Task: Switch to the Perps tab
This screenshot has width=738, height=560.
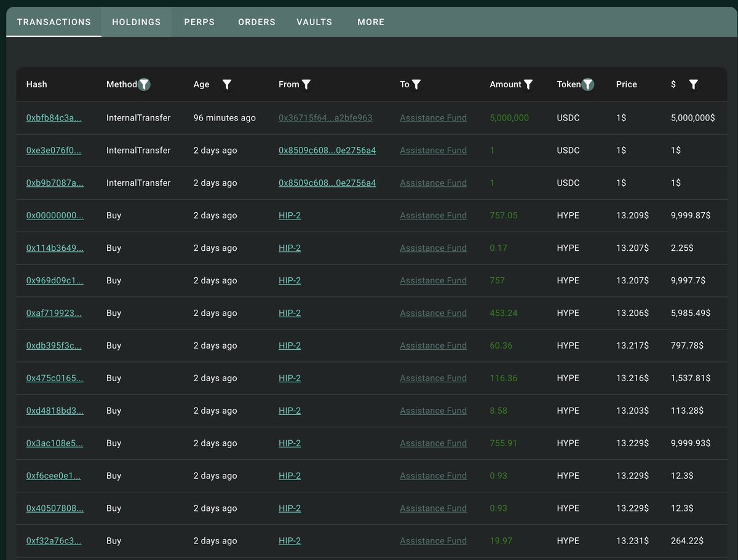Action: 199,22
